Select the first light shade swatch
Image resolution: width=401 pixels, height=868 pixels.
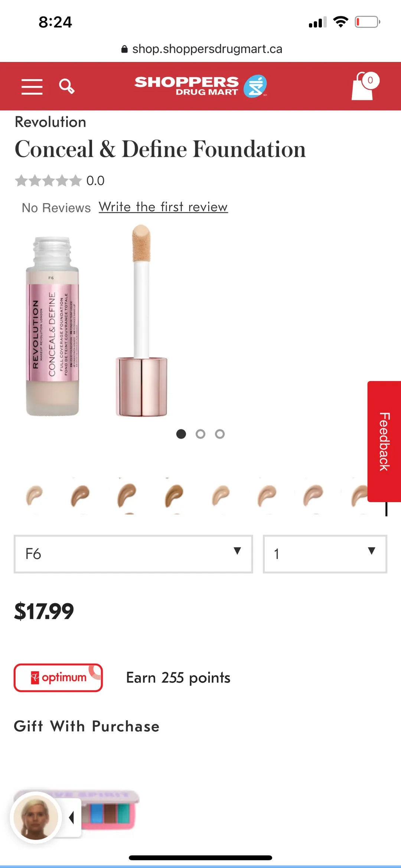(x=34, y=496)
